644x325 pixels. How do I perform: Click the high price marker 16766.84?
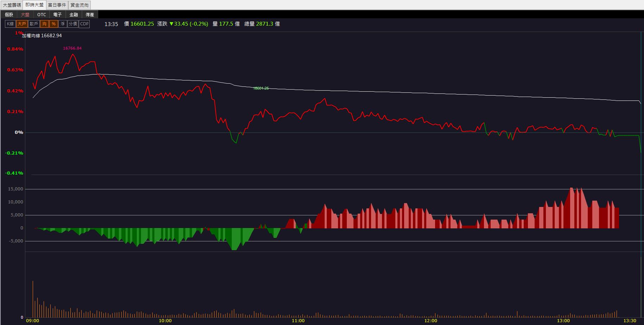click(72, 48)
